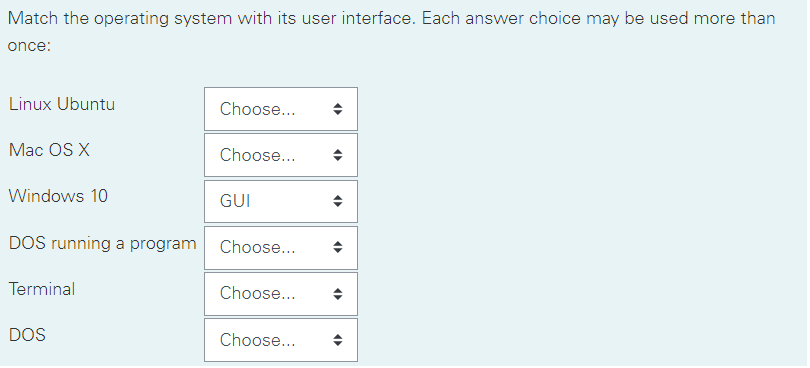Click the DOS running a program label
This screenshot has height=368, width=810.
tap(103, 243)
